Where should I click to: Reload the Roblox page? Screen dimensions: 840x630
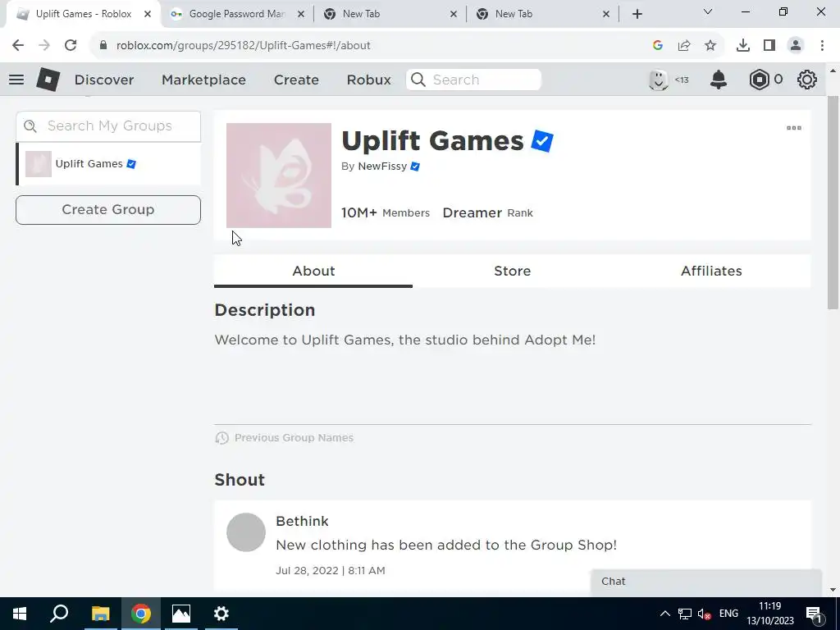point(71,46)
